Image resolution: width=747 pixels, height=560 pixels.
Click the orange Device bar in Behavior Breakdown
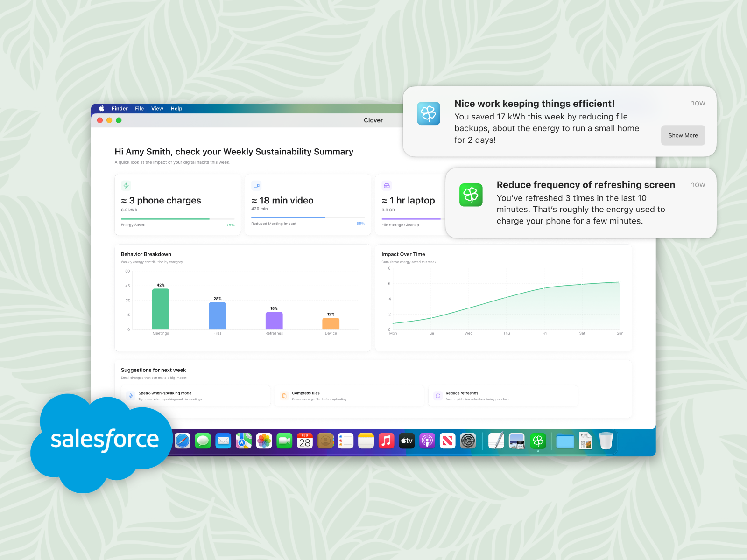pos(331,324)
